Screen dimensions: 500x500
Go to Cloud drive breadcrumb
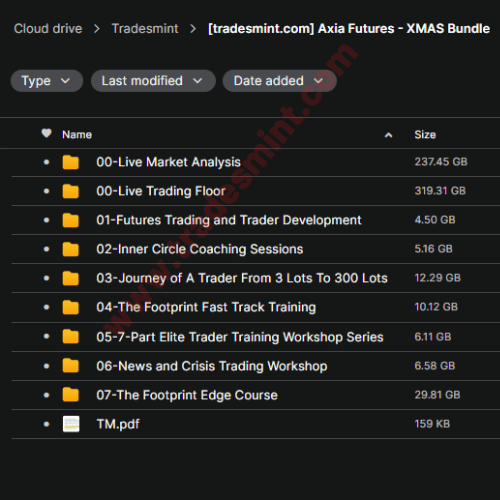[x=48, y=29]
